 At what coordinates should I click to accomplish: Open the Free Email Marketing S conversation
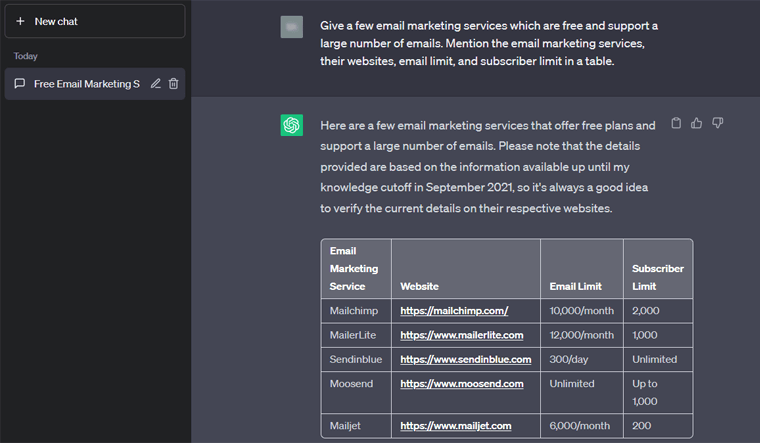[95, 84]
